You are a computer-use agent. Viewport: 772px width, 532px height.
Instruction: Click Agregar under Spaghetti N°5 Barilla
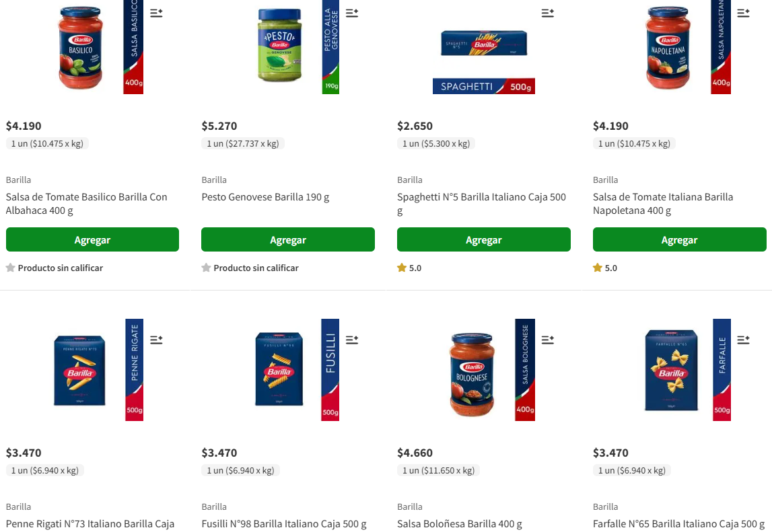click(484, 239)
